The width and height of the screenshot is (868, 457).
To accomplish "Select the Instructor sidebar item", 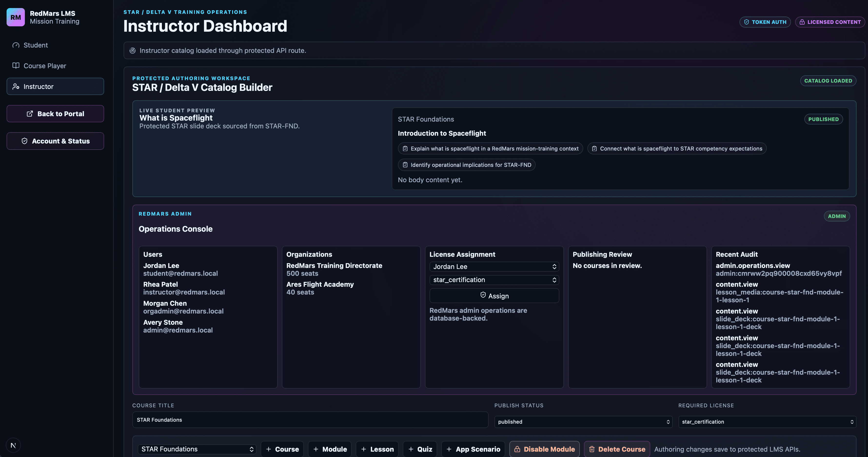I will (x=55, y=86).
